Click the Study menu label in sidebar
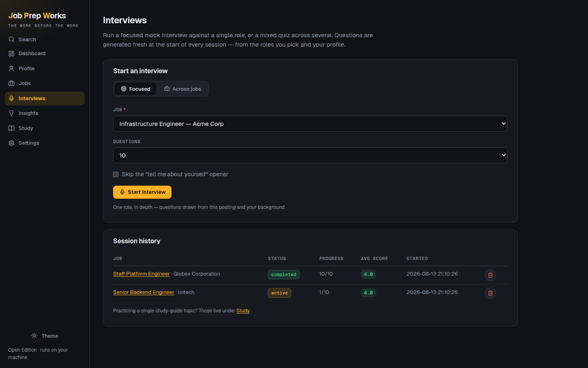This screenshot has width=588, height=368. 26,128
